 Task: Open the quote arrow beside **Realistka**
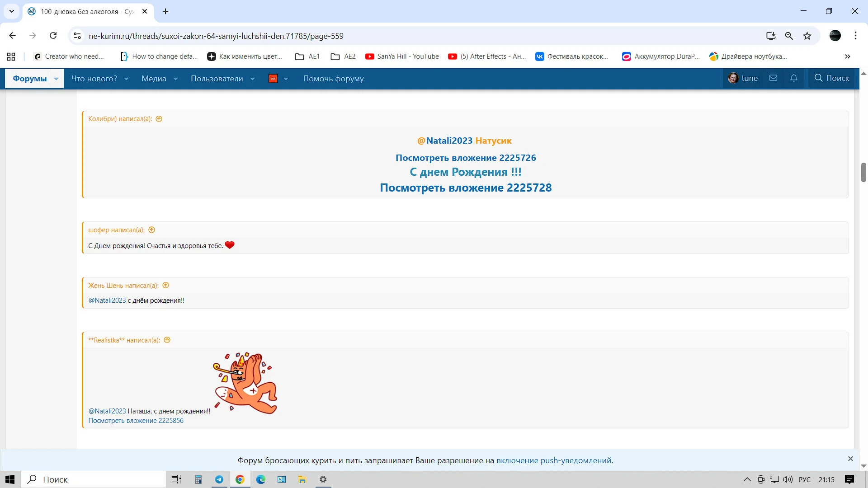click(x=167, y=340)
